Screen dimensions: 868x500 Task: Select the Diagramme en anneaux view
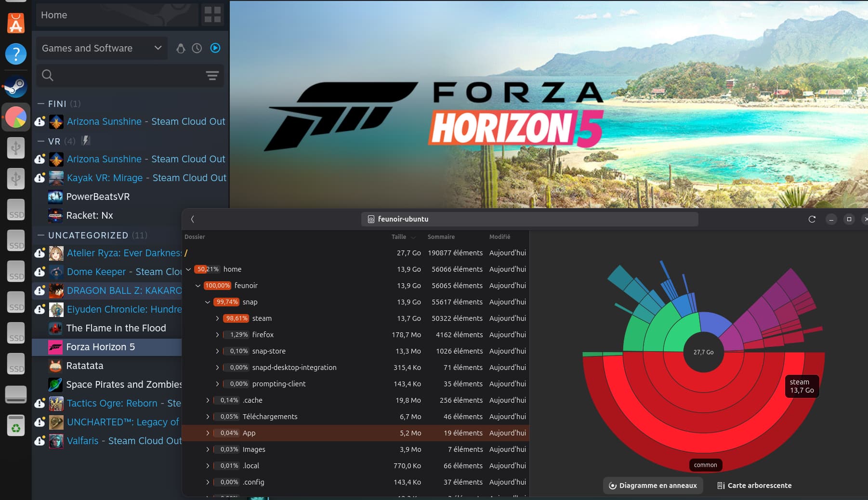[x=653, y=486]
